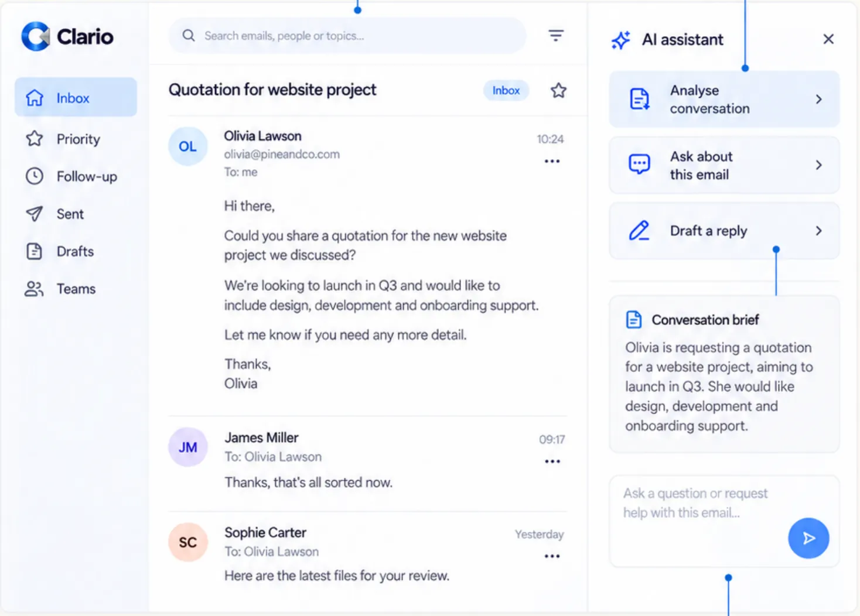Screen dimensions: 860x616
Task: Click the Ask a question input box
Action: tap(724, 521)
